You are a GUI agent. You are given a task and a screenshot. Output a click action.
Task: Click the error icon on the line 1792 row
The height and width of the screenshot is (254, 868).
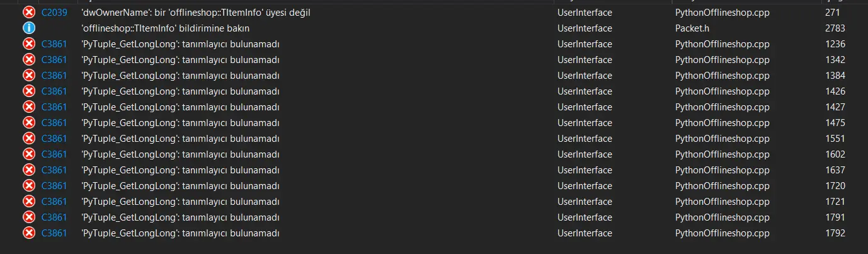[x=29, y=233]
